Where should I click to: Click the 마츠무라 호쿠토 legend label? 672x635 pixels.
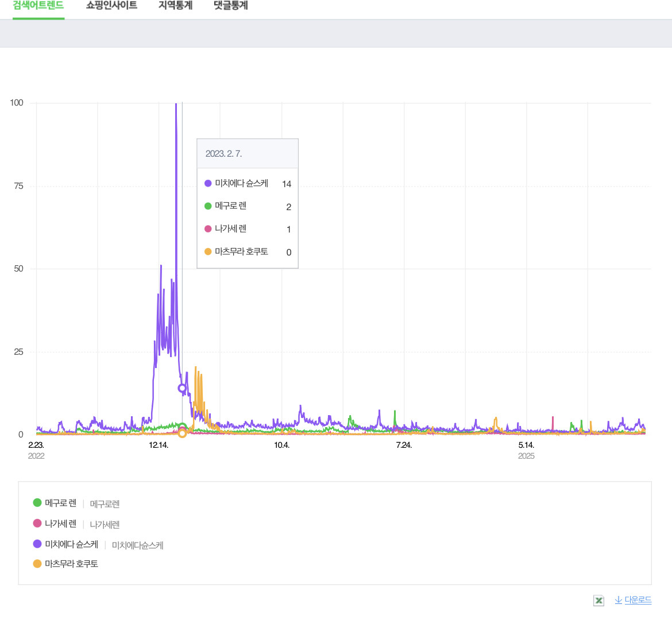[x=72, y=564]
